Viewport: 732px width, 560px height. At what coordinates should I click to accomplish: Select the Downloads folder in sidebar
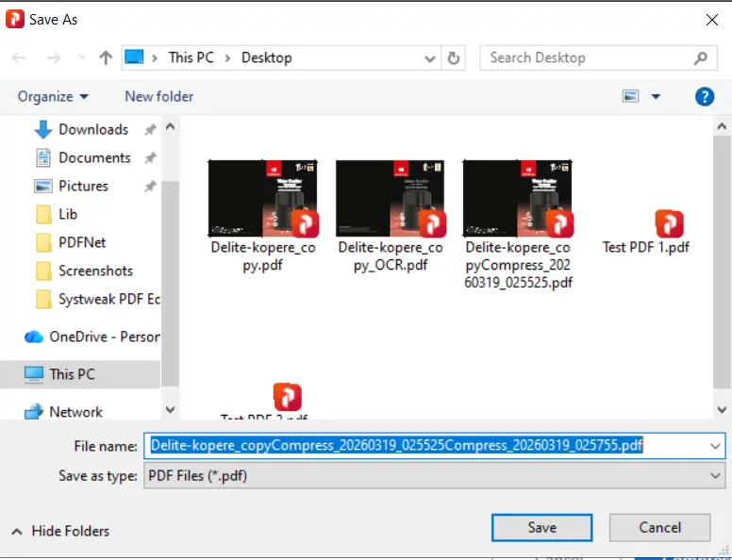pyautogui.click(x=92, y=129)
